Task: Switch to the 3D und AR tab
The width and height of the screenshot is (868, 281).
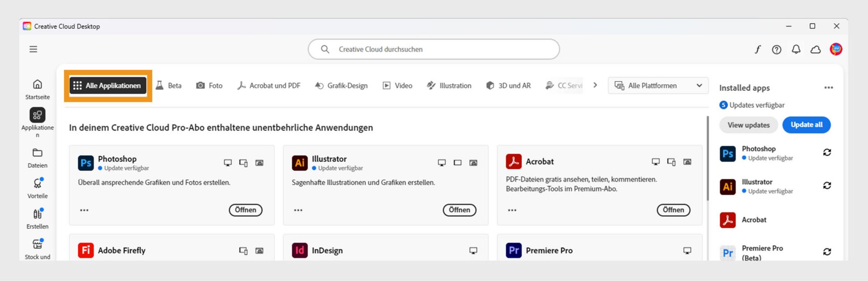Action: pos(508,86)
